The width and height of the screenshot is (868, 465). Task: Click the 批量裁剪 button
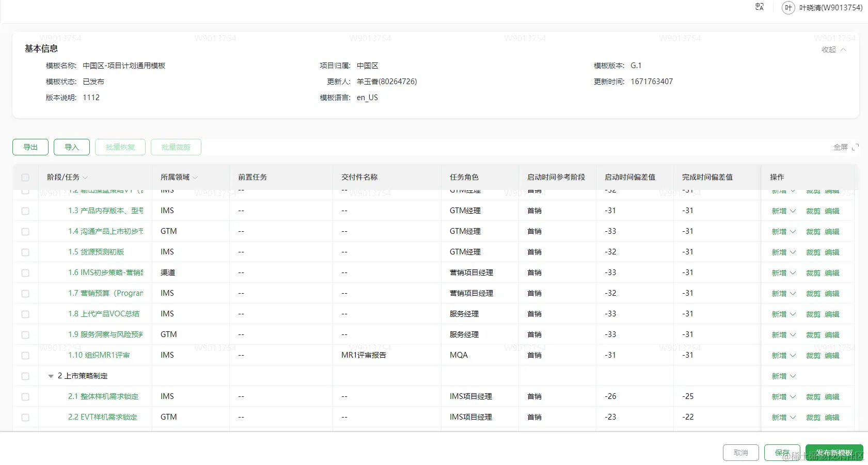coord(176,147)
